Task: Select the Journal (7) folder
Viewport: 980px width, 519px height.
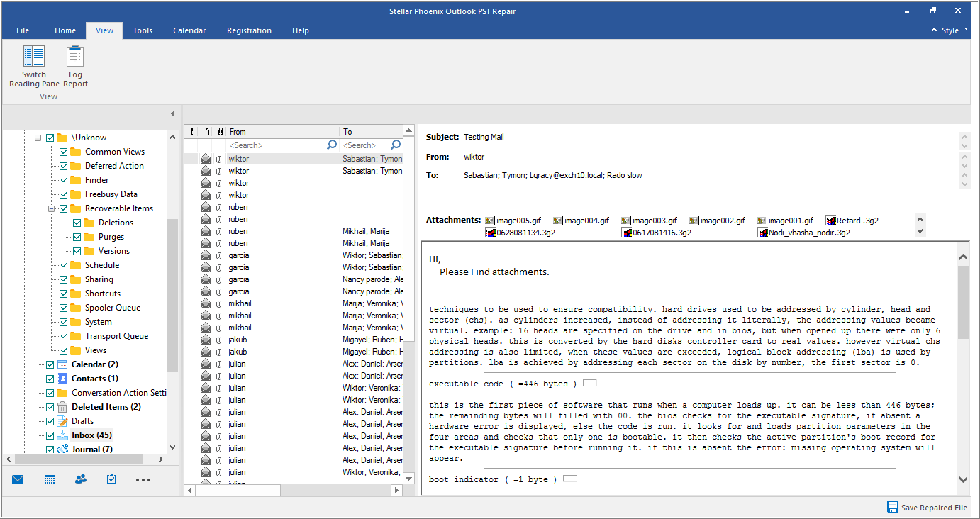Action: click(x=91, y=450)
